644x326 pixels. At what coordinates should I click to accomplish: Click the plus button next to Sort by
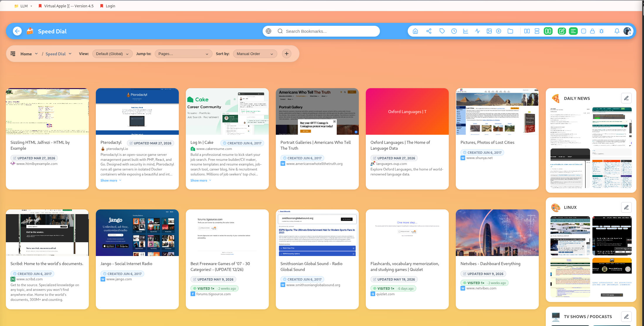[x=287, y=54]
